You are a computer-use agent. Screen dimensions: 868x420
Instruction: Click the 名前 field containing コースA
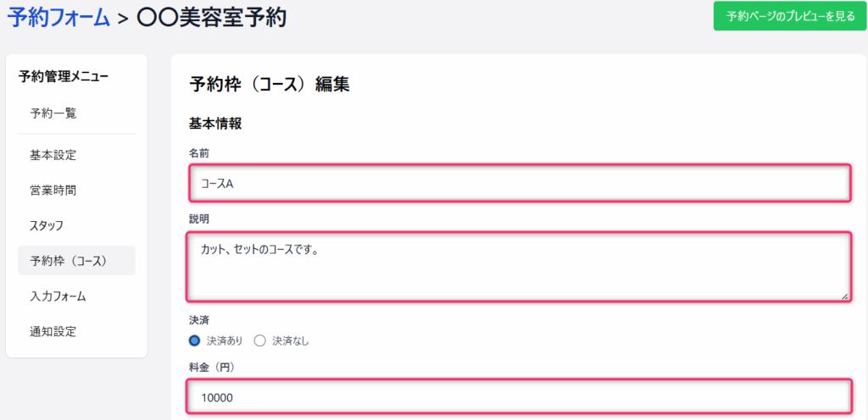[x=518, y=183]
